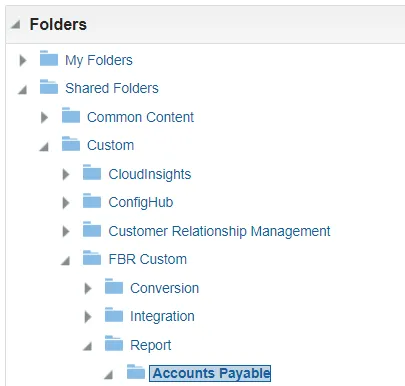
Task: Collapse the Custom folder arrow
Action: click(44, 147)
